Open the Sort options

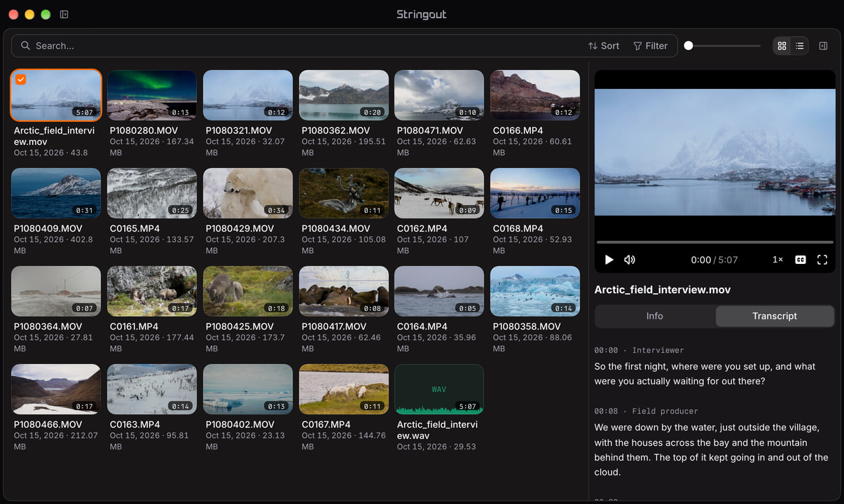click(604, 45)
